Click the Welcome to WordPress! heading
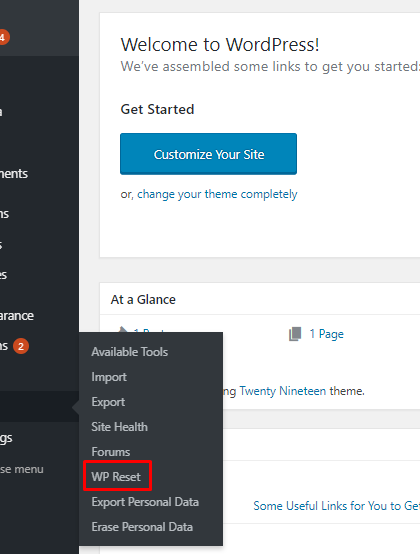Screen dimensions: 420x554 click(x=220, y=45)
